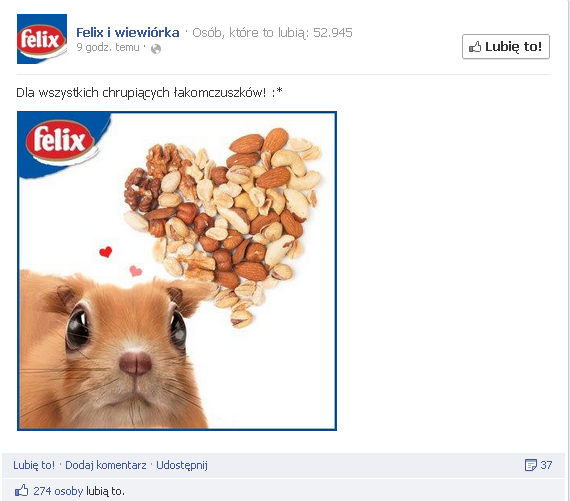Open the 37 comments count

pyautogui.click(x=546, y=465)
